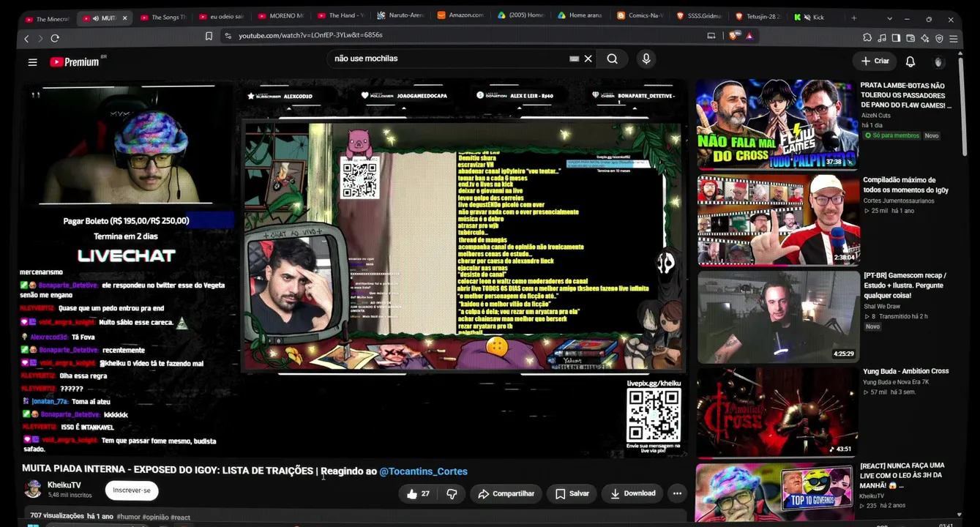
Task: Open the '[REACT] NUNCA FAÇA UMA LIVE' title
Action: coord(903,475)
